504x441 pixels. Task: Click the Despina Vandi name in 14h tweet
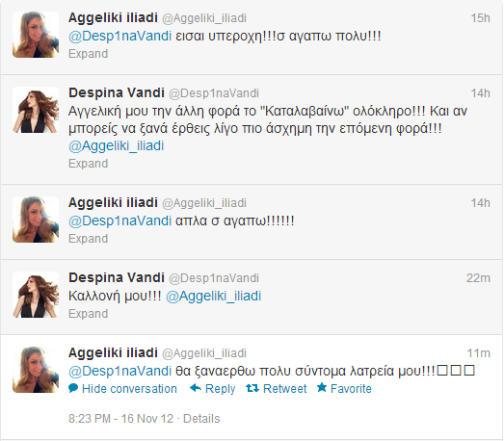(x=117, y=92)
